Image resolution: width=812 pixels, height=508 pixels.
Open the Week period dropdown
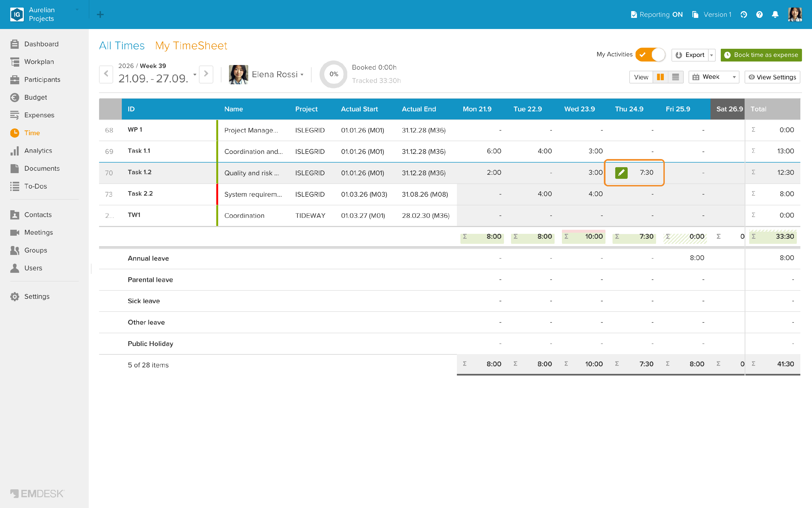[714, 77]
